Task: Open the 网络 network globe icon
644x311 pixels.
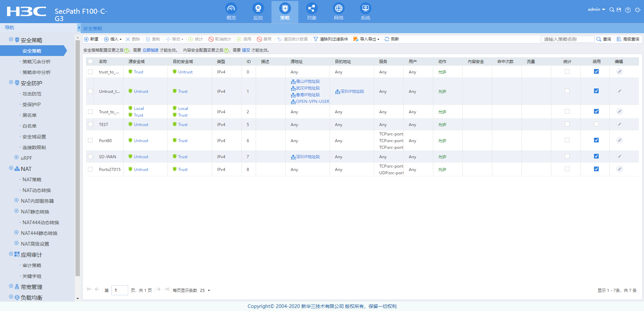Action: 339,9
